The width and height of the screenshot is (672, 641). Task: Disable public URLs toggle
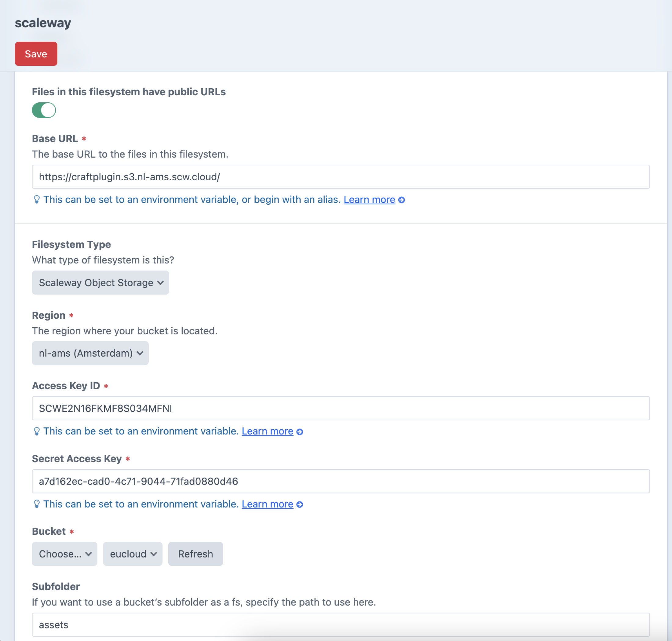pos(43,110)
